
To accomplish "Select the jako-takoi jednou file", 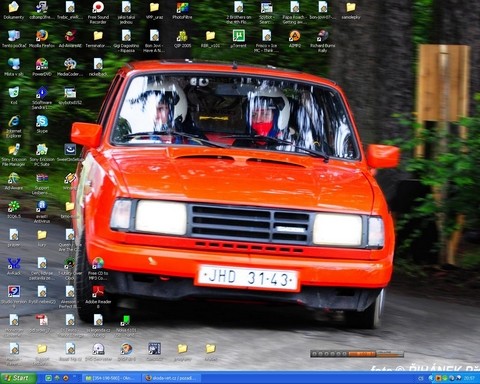I will (x=126, y=12).
